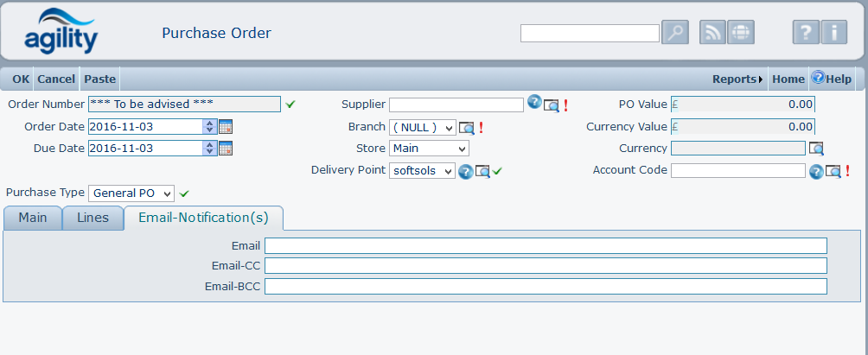
Task: Click the Email-CC input field
Action: tap(546, 265)
